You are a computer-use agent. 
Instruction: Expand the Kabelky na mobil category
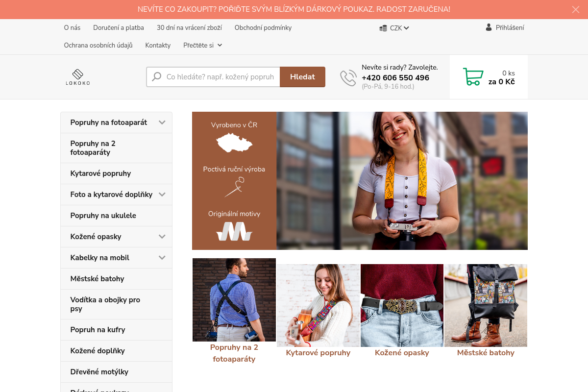(162, 258)
